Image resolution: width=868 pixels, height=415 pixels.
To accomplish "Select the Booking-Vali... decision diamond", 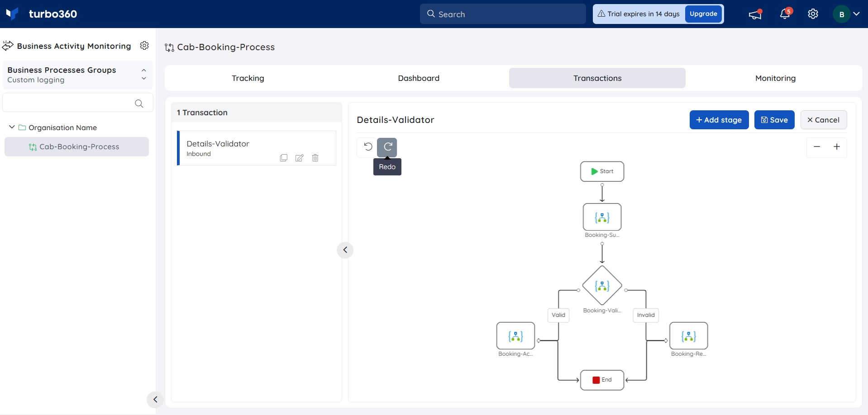I will (602, 286).
